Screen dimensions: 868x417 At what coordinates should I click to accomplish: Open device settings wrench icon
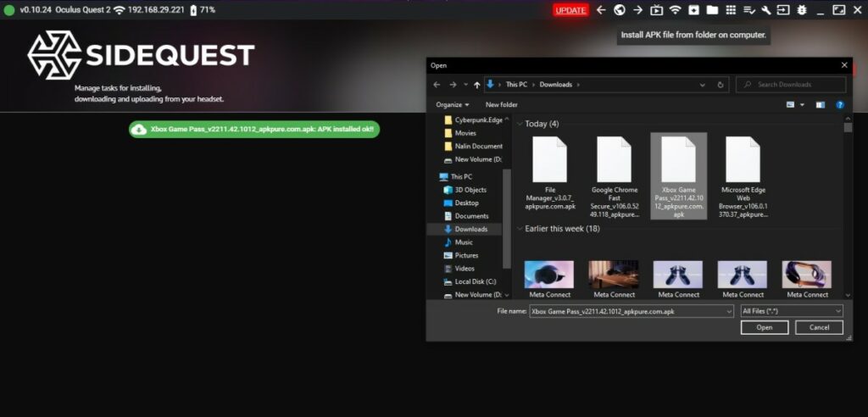tap(766, 10)
